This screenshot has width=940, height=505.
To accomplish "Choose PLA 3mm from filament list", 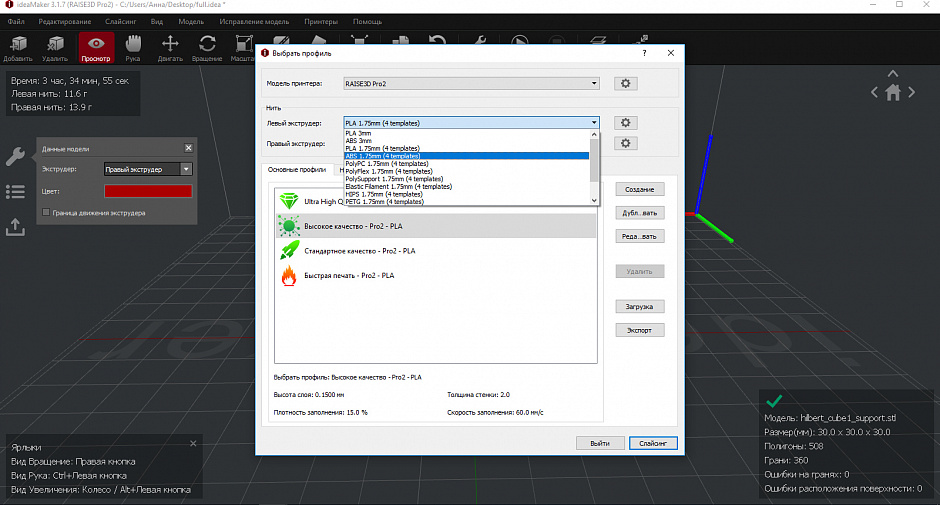I will 466,133.
